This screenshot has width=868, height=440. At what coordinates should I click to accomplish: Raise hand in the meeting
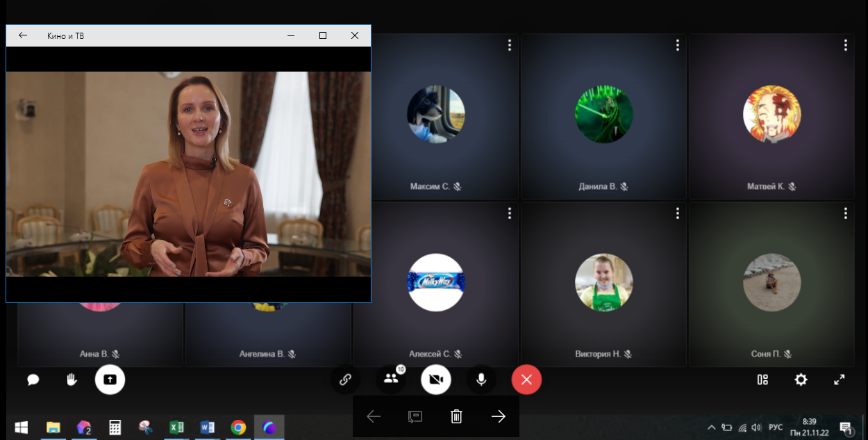tap(71, 380)
